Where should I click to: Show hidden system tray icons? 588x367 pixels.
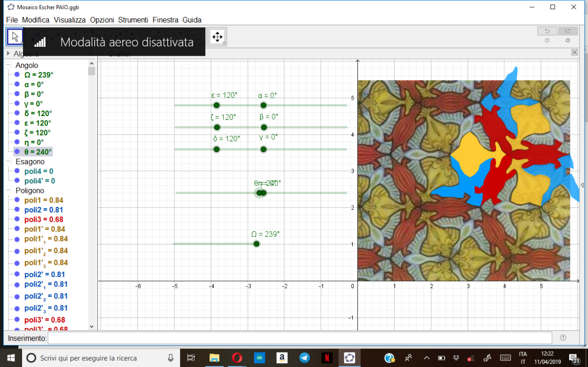click(427, 358)
